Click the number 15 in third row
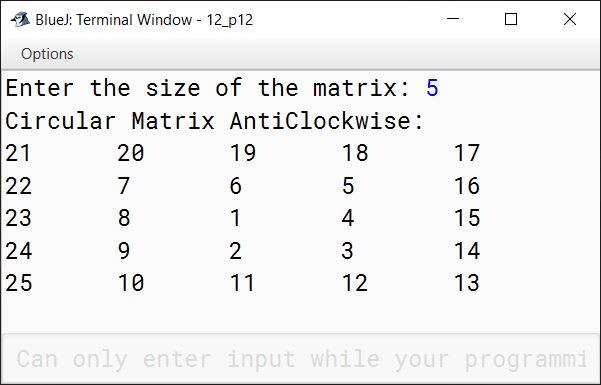 pos(467,218)
